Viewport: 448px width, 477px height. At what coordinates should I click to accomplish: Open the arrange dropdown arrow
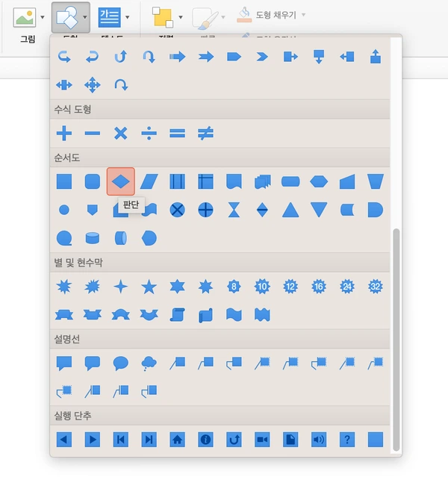point(181,17)
